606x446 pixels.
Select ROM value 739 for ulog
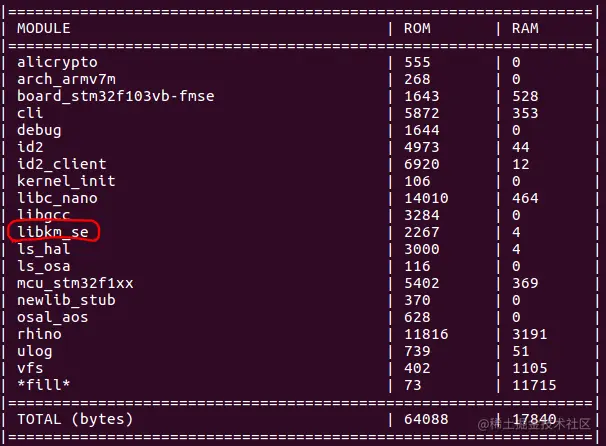click(x=417, y=351)
